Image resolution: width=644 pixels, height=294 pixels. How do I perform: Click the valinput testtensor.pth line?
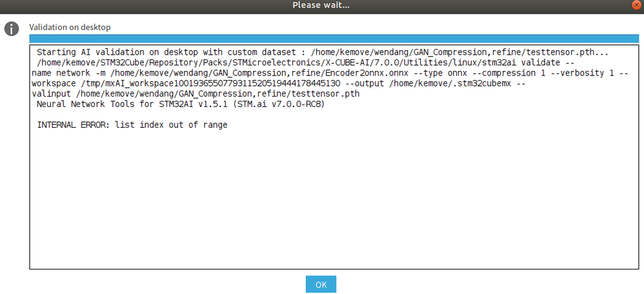tap(196, 94)
